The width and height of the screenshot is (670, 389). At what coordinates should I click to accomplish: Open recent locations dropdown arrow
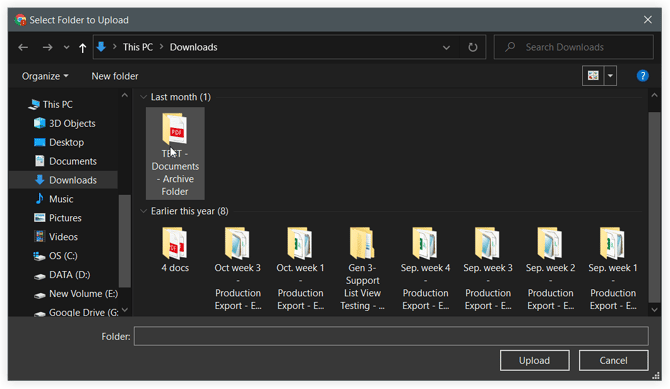click(x=66, y=47)
